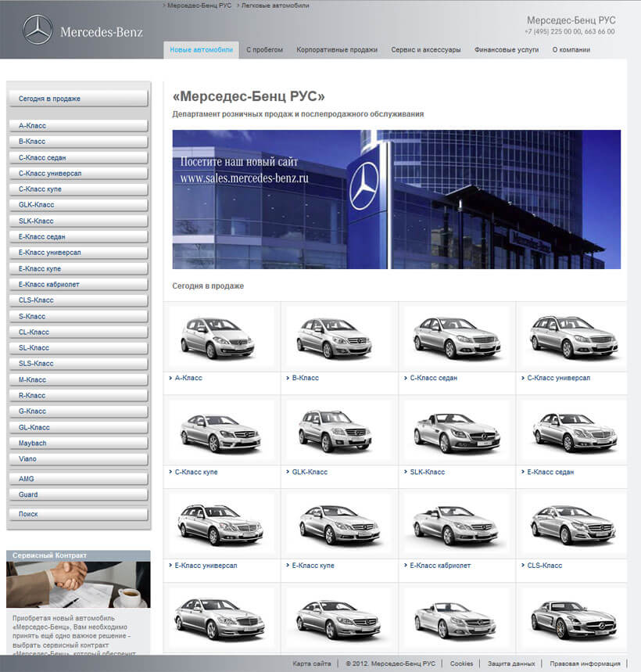Open the E-Класс купе link under photo

313,566
